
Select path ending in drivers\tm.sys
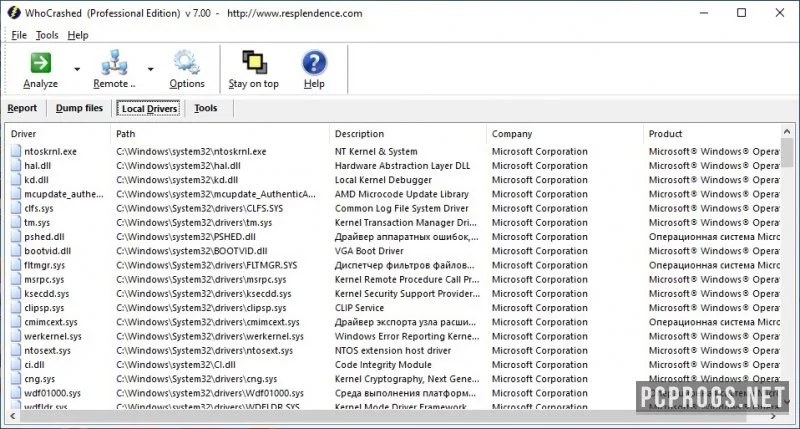click(194, 223)
